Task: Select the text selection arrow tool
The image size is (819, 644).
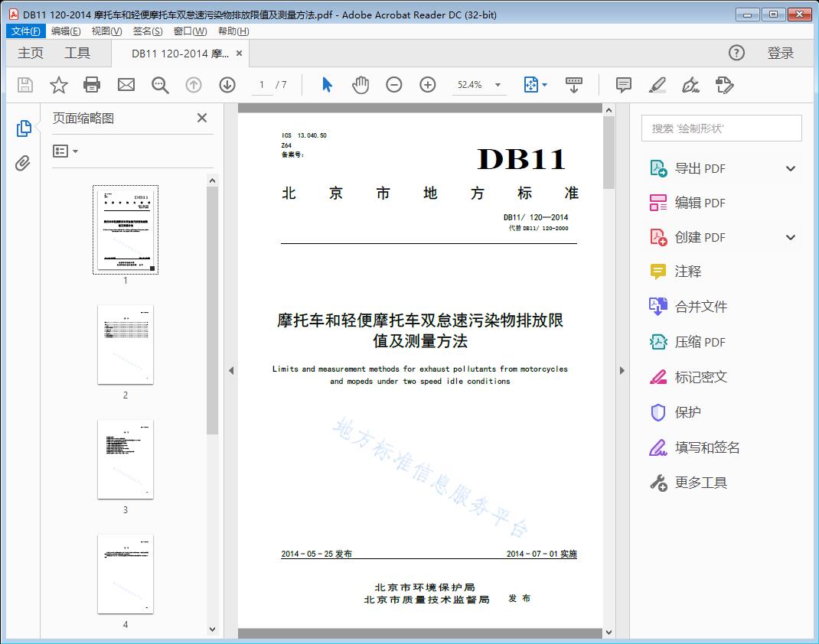Action: point(325,85)
